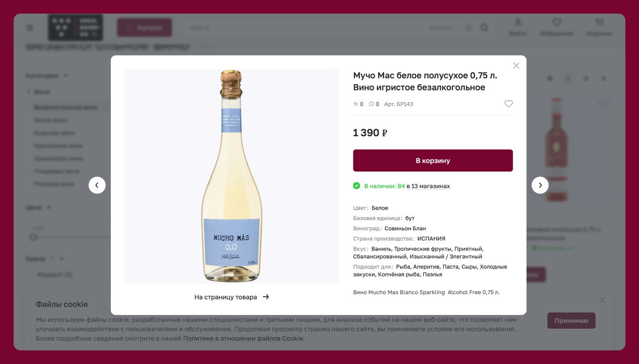Tick the Maytach brand checkbox
Screen dimensions: 639x364
coord(30,275)
